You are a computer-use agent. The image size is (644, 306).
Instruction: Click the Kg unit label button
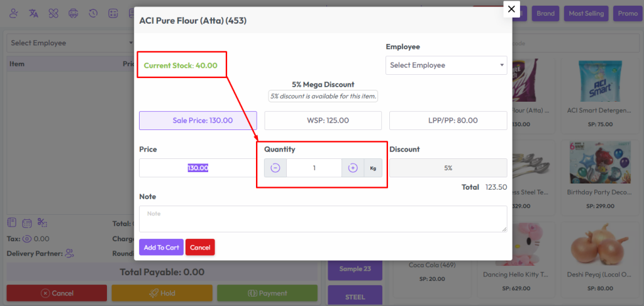point(373,168)
